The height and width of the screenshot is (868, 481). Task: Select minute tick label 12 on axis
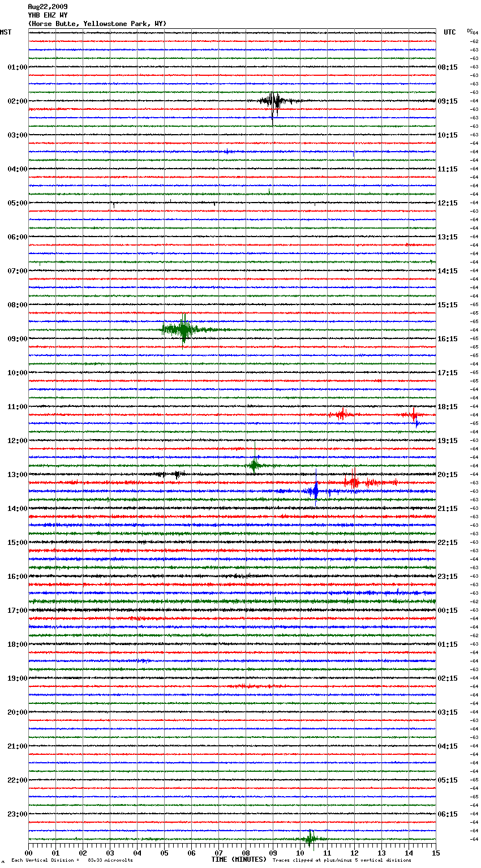(355, 853)
